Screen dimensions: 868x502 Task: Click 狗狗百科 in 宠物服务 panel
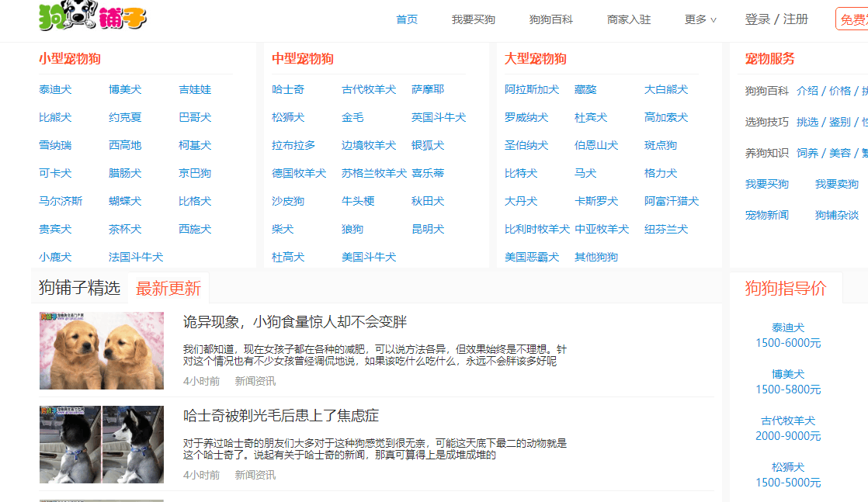tap(767, 91)
